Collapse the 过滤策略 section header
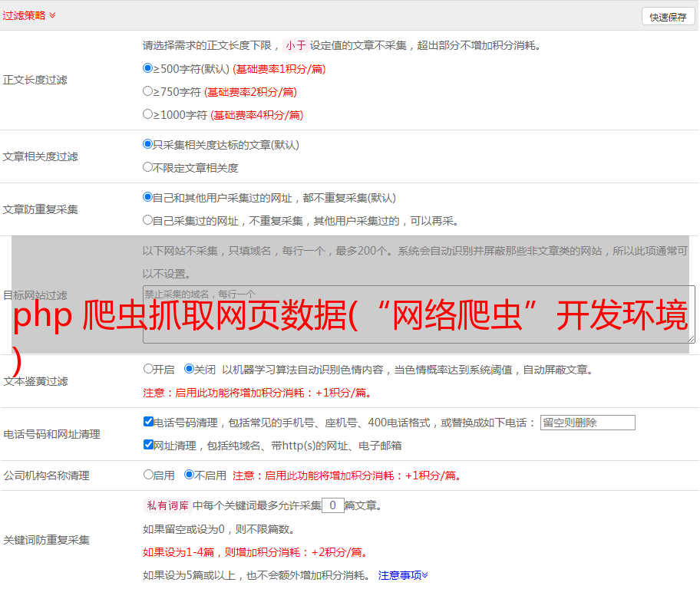The width and height of the screenshot is (700, 589). (x=29, y=15)
